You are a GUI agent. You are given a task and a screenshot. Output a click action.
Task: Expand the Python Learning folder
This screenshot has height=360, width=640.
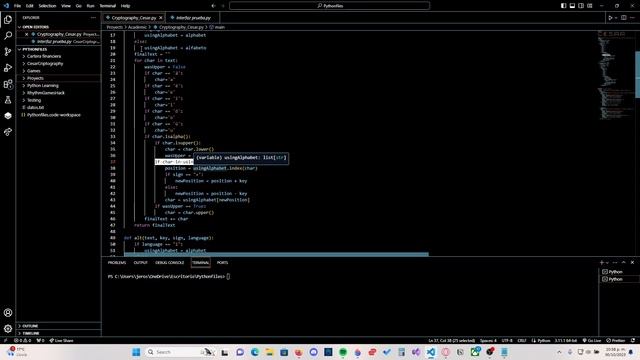[42, 86]
